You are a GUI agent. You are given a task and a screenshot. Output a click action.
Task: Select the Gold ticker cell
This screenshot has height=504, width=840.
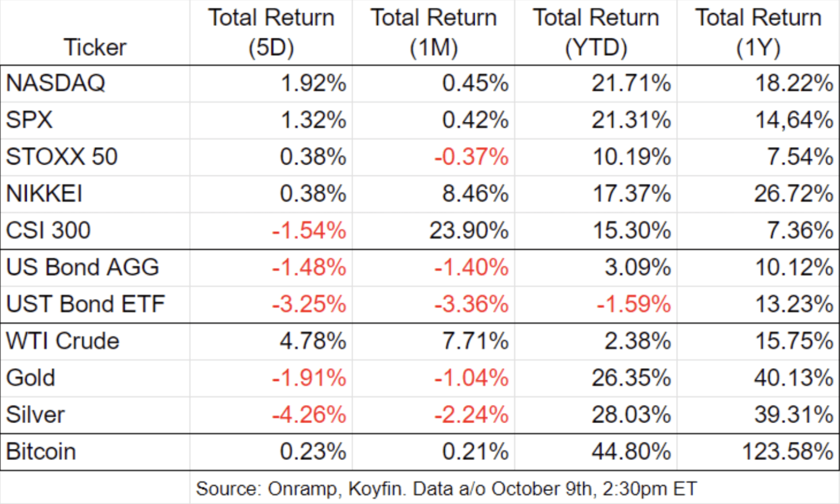[31, 378]
